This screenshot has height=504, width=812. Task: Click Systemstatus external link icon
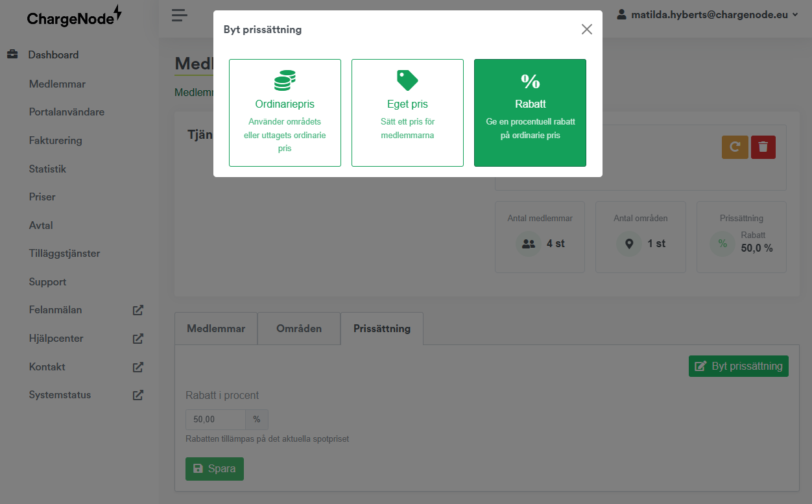[137, 395]
